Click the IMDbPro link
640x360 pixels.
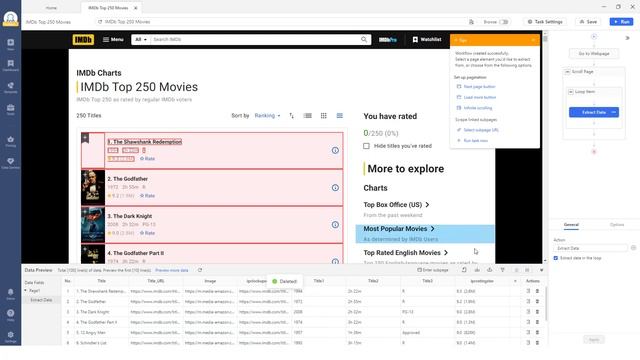(388, 40)
